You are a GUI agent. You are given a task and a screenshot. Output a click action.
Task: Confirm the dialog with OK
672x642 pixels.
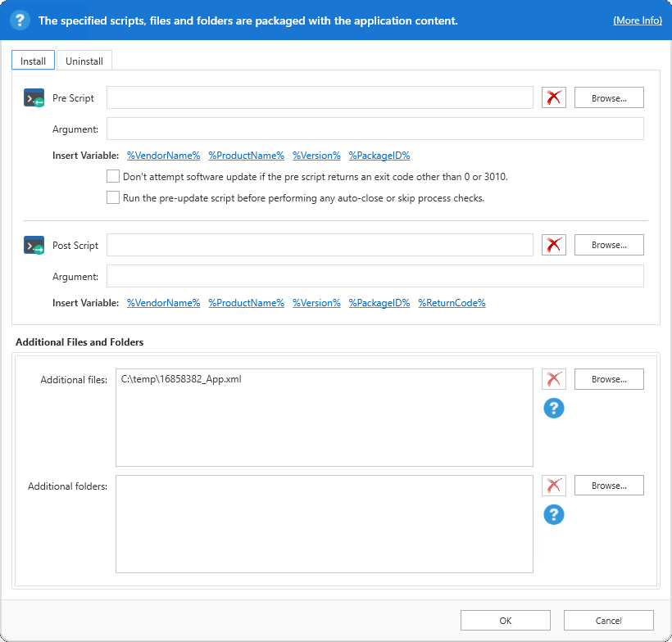pos(505,620)
